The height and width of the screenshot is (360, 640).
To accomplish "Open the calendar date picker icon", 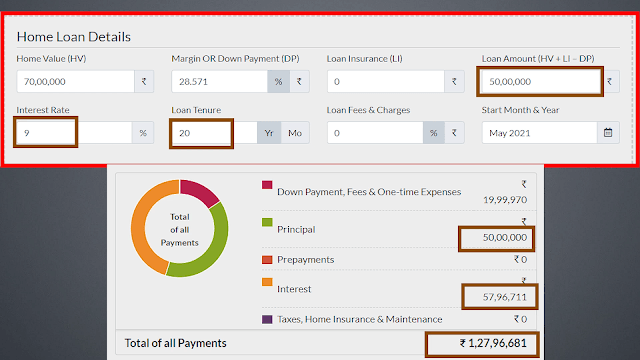I will [x=608, y=133].
